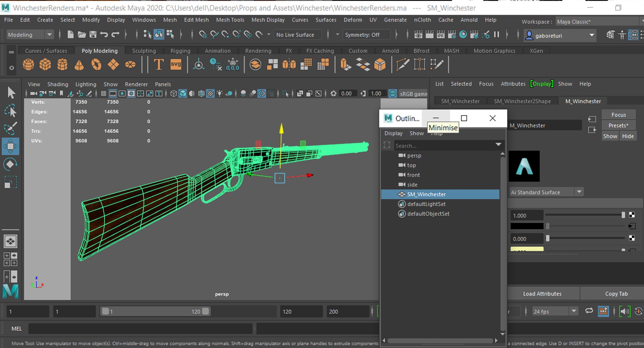Click the Load Attributes button
The width and height of the screenshot is (644, 348).
(x=542, y=294)
